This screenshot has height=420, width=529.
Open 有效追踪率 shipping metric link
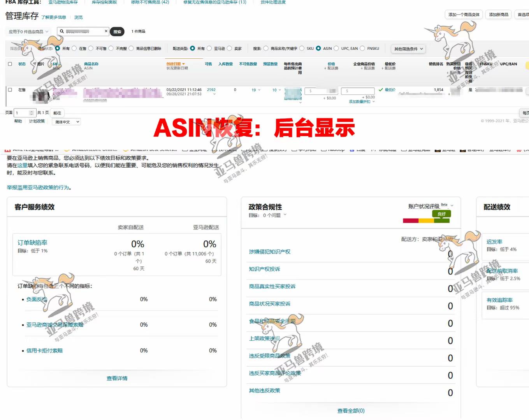[499, 300]
